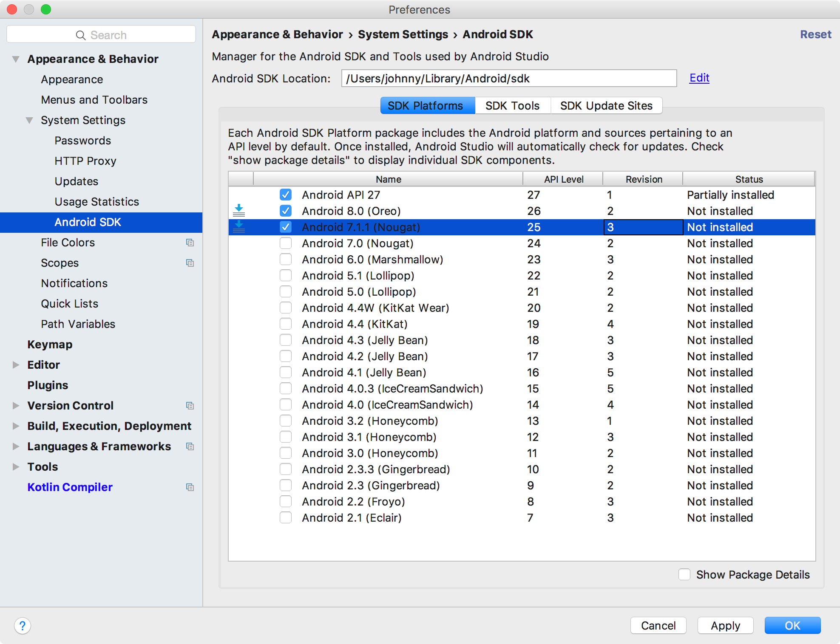Open the Quick Lists settings page
Image resolution: width=840 pixels, height=644 pixels.
click(70, 304)
